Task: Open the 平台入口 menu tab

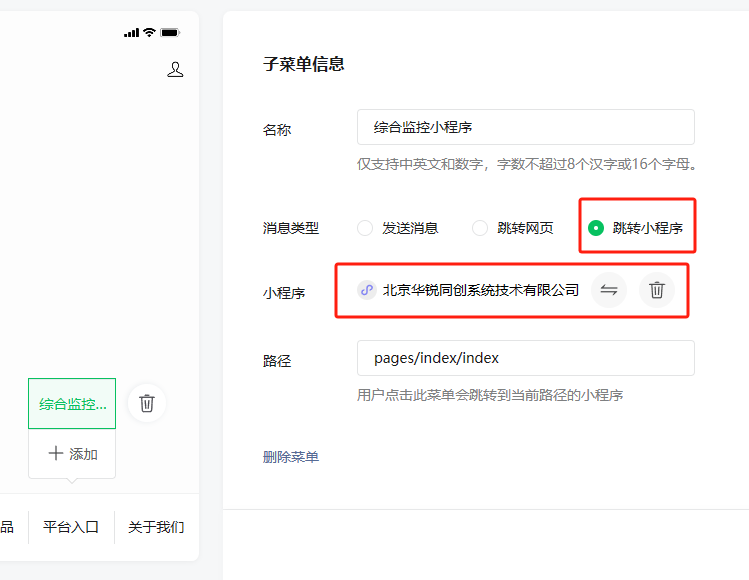Action: tap(71, 527)
